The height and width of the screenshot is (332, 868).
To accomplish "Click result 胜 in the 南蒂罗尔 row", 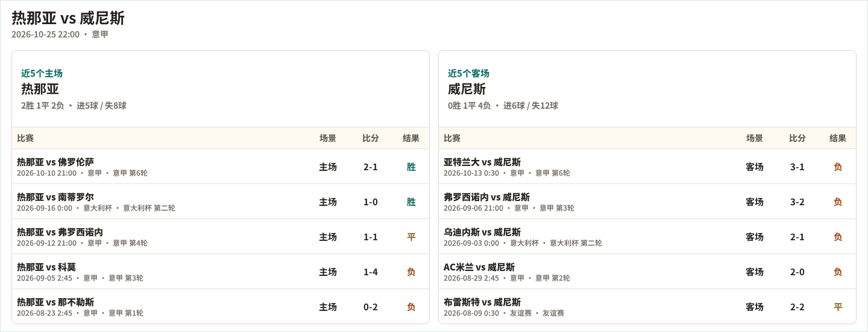I will [x=411, y=202].
